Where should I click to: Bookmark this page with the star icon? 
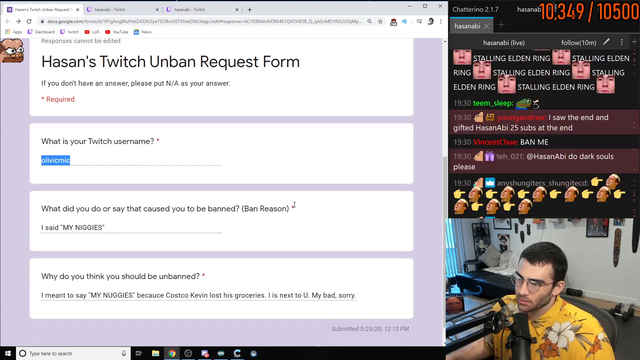click(x=380, y=21)
